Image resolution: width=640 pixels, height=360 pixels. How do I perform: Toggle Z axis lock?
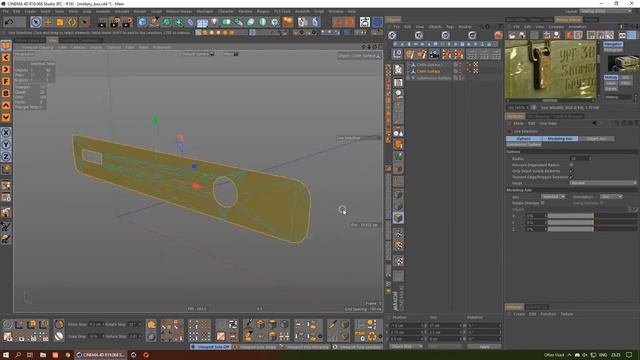point(6,156)
